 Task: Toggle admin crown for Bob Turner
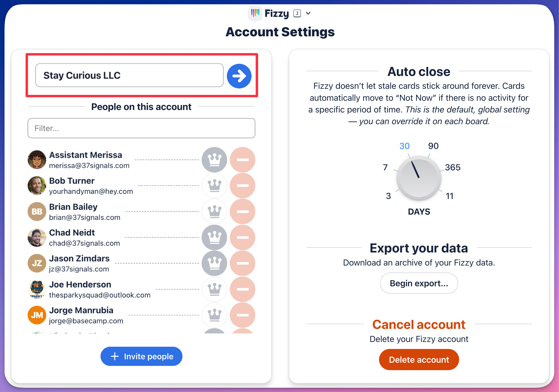(214, 186)
